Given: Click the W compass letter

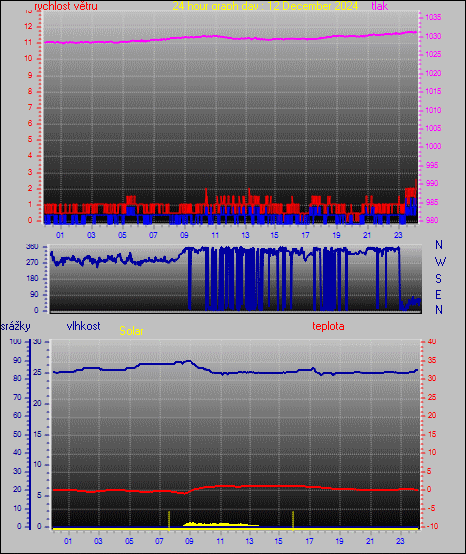Looking at the screenshot, I should pos(440,262).
